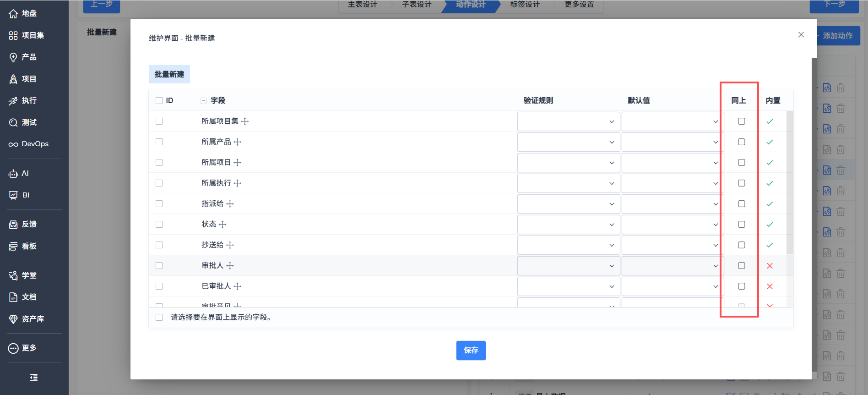Enable 同上 checkbox for 状态 row
This screenshot has height=395, width=868.
[742, 225]
